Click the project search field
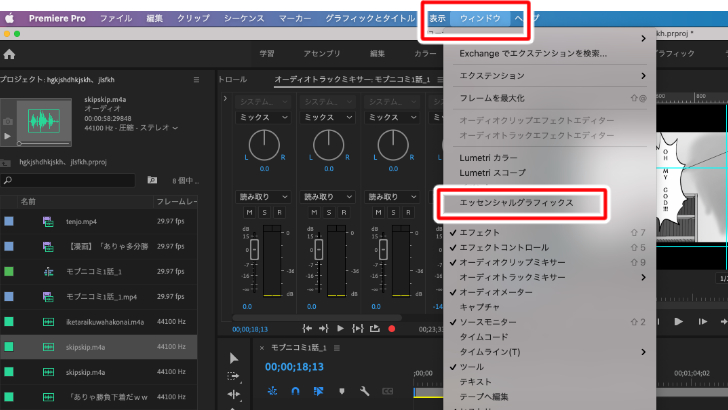The width and height of the screenshot is (728, 410). coord(68,180)
